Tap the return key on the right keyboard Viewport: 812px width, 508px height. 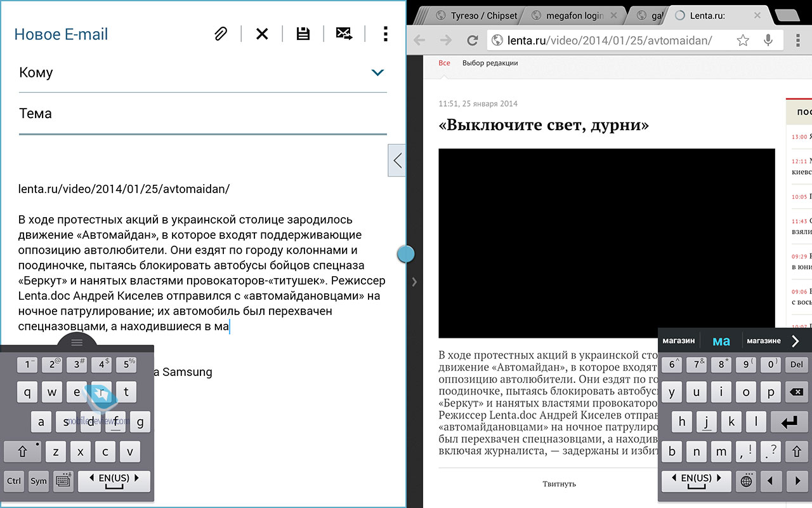(789, 422)
